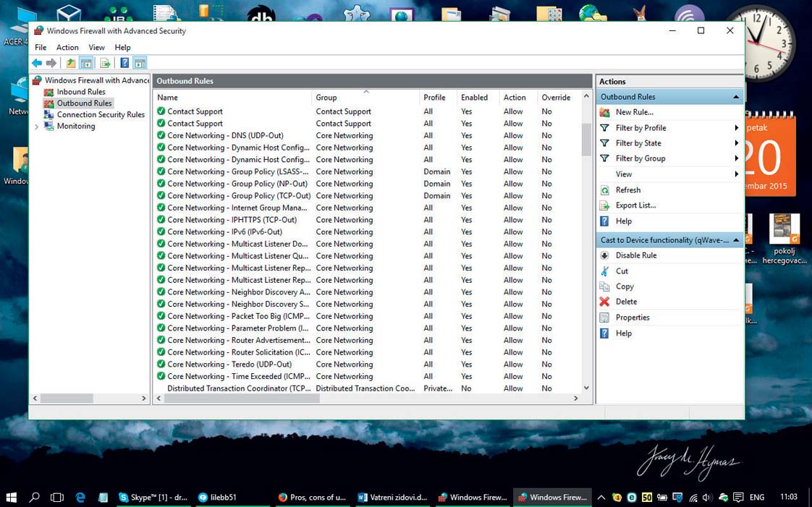Click the Profile column header
The width and height of the screenshot is (812, 507).
438,97
